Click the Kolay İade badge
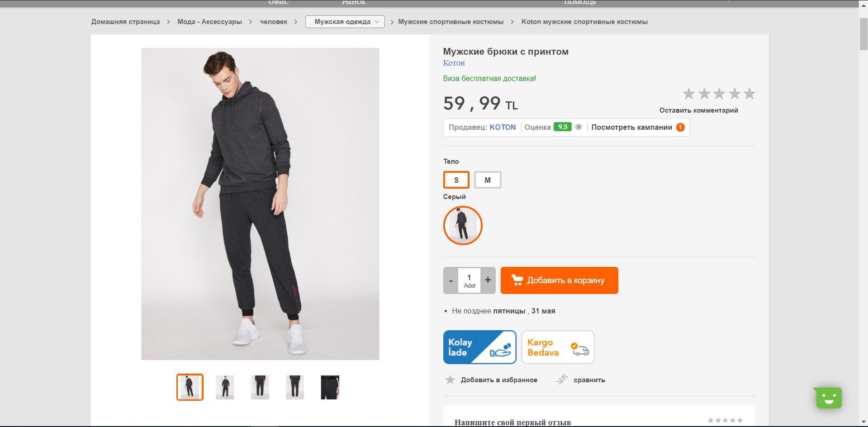The height and width of the screenshot is (427, 868). [479, 347]
